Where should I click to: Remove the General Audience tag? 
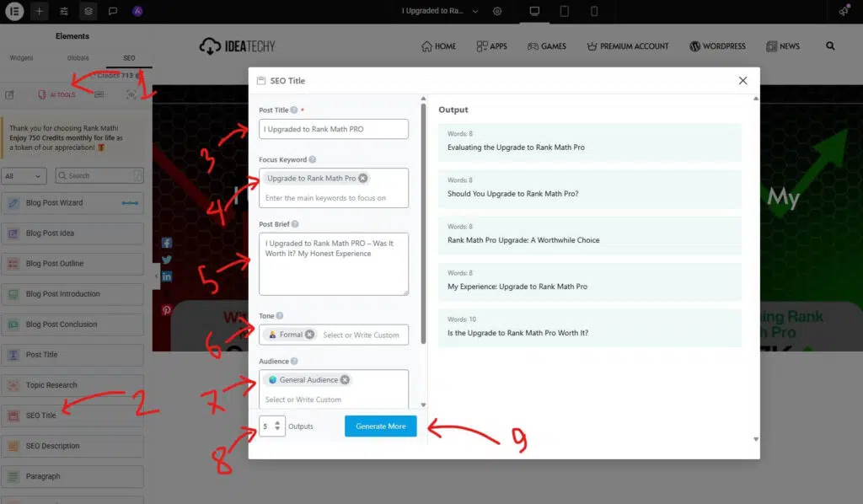tap(345, 379)
